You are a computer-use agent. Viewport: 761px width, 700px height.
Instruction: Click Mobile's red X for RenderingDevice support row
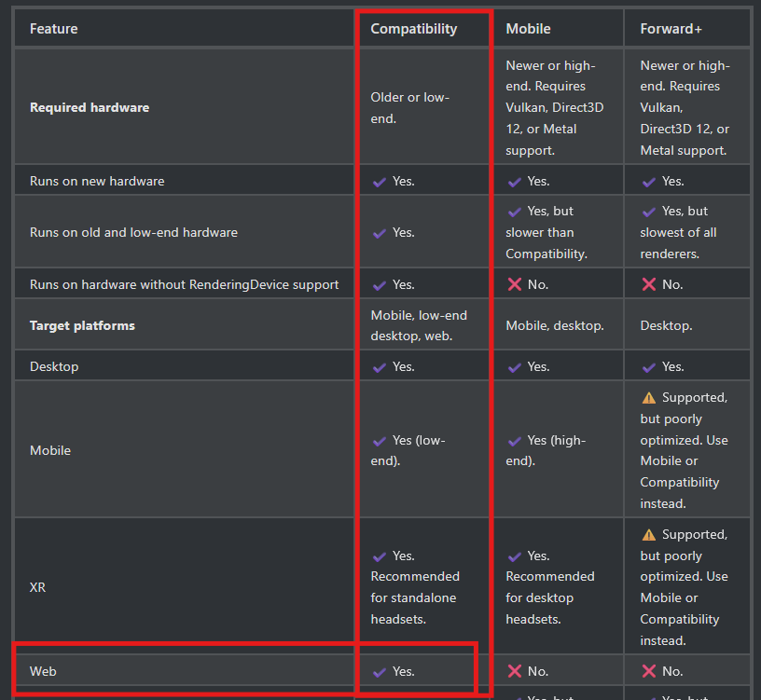[514, 284]
